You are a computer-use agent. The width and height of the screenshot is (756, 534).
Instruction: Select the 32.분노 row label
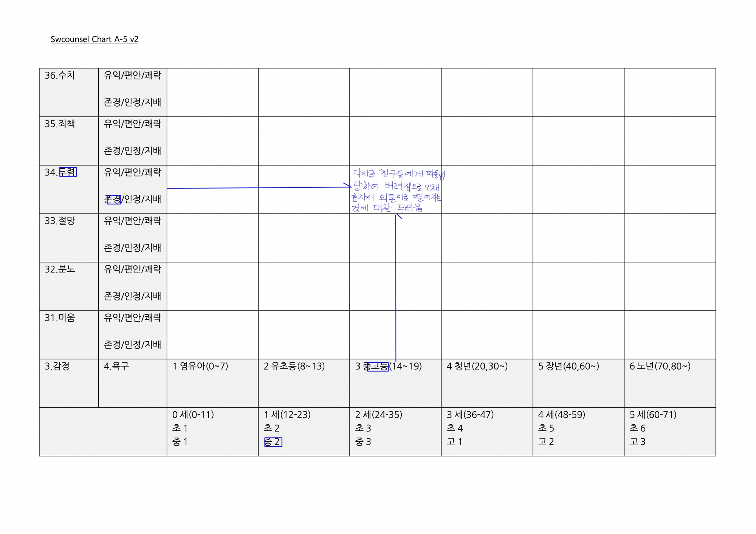(60, 269)
